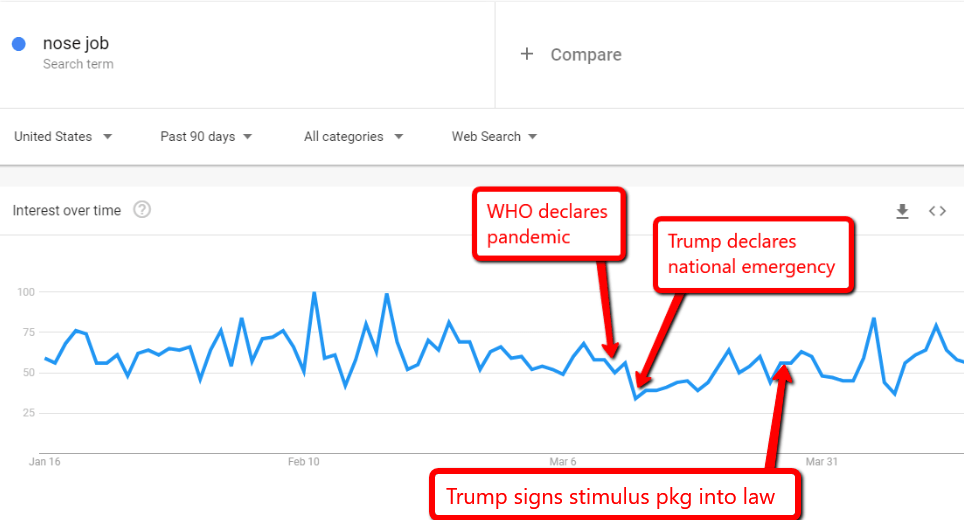Open the All categories dropdown
This screenshot has width=964, height=520.
click(353, 137)
